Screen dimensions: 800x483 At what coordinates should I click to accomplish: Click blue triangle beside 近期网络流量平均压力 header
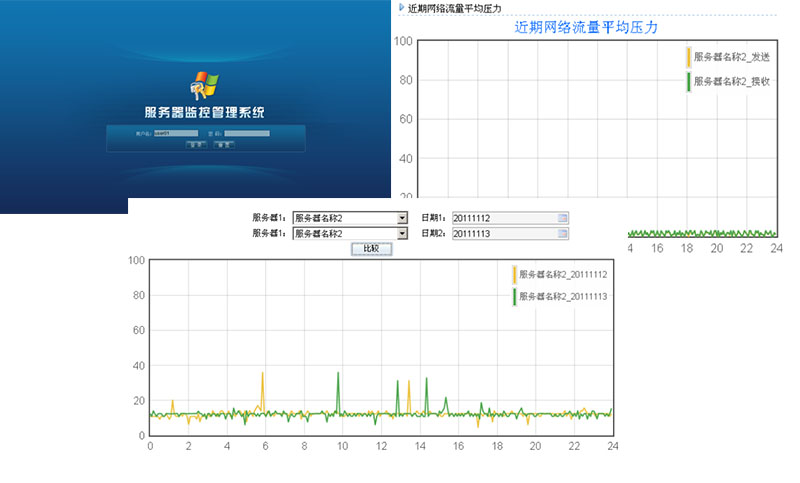point(402,8)
